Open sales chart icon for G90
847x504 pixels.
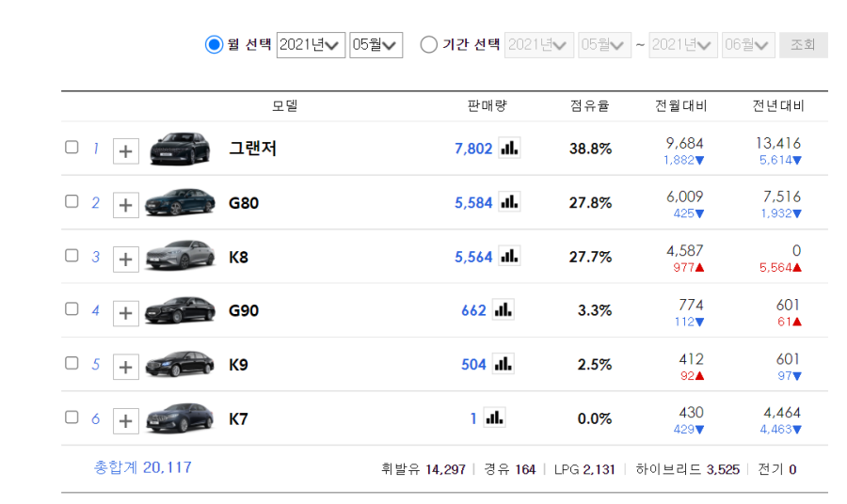tap(503, 309)
